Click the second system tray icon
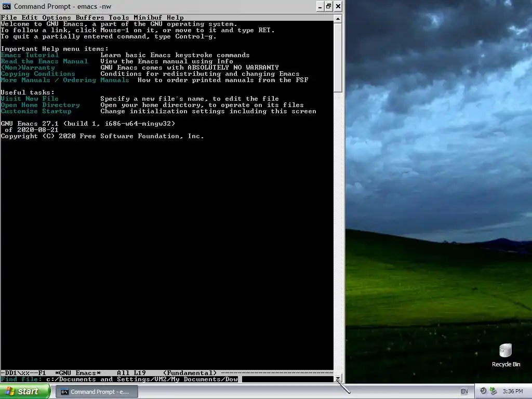This screenshot has width=532, height=399. [x=493, y=391]
